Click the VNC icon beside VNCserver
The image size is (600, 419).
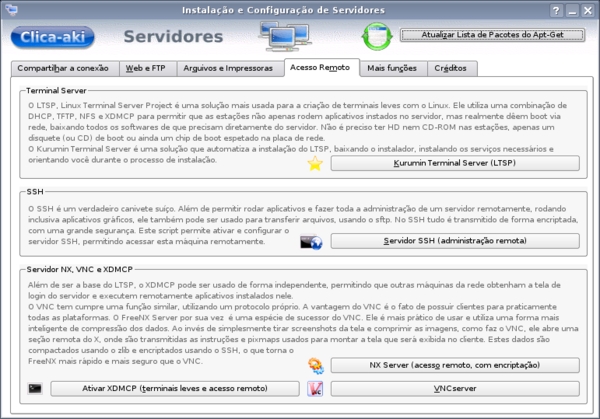(x=315, y=389)
